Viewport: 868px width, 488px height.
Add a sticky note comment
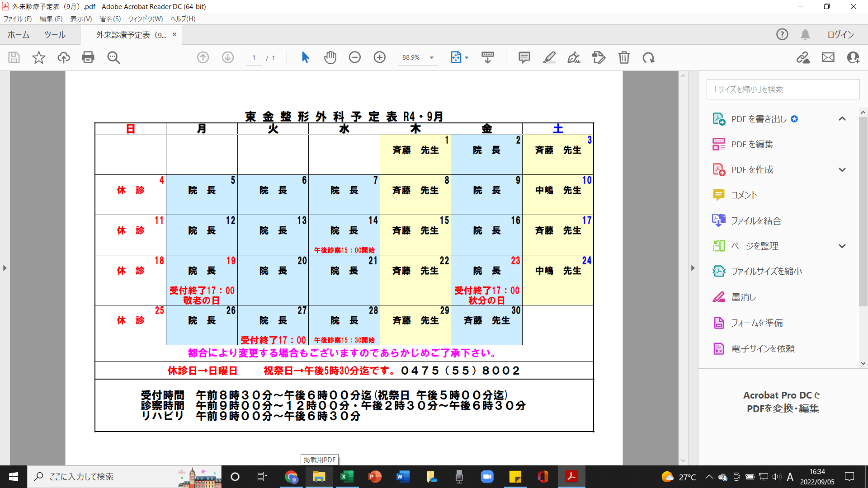pyautogui.click(x=524, y=57)
